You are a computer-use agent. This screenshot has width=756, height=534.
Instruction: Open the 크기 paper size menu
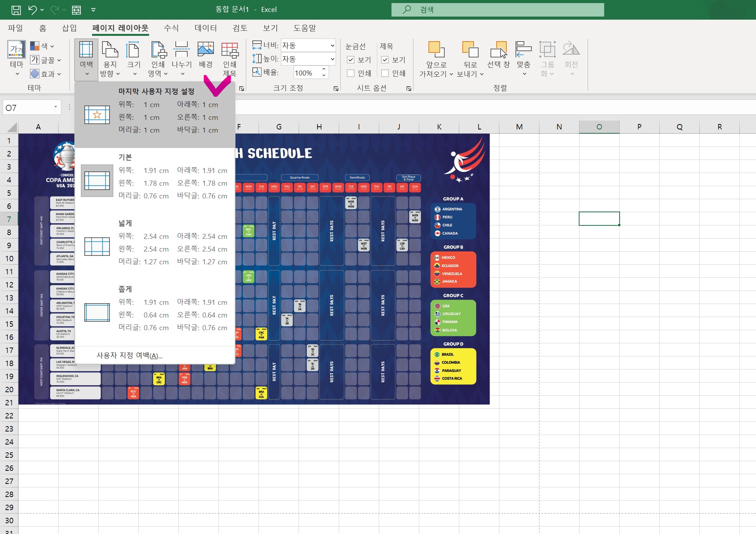133,59
